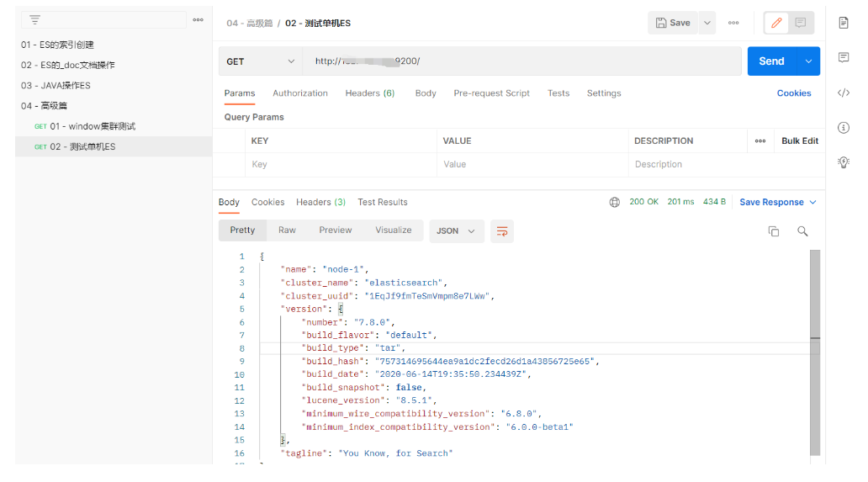Image resolution: width=868 pixels, height=482 pixels.
Task: Click the search response magnifier icon
Action: [802, 231]
